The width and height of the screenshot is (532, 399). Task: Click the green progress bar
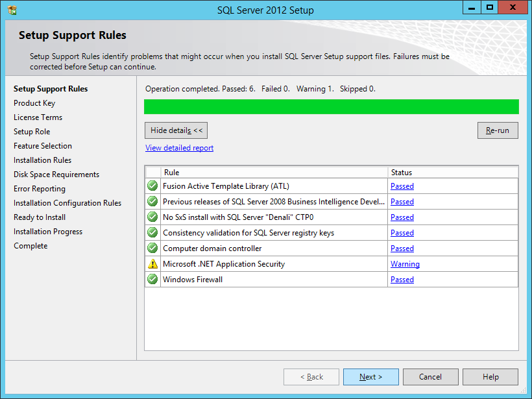click(x=331, y=106)
